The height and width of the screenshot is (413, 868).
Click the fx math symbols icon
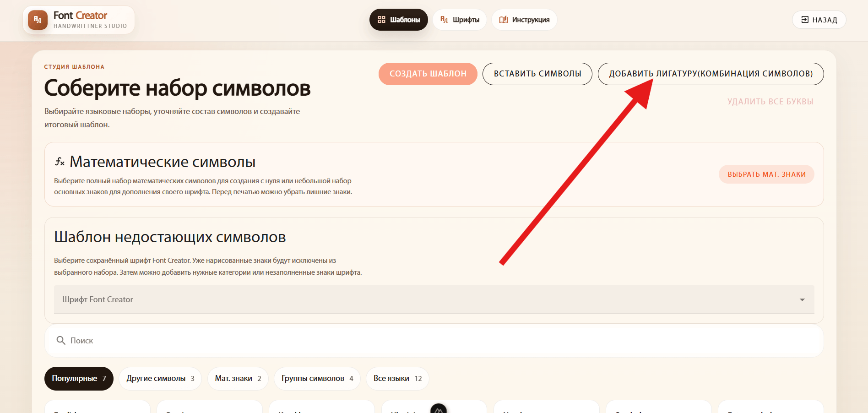click(x=60, y=162)
